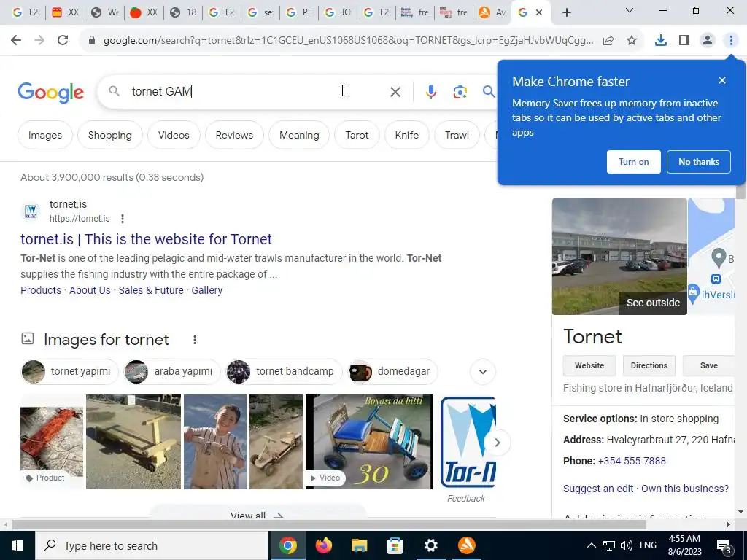747x560 pixels.
Task: Select the Reviews filter chip
Action: [234, 135]
